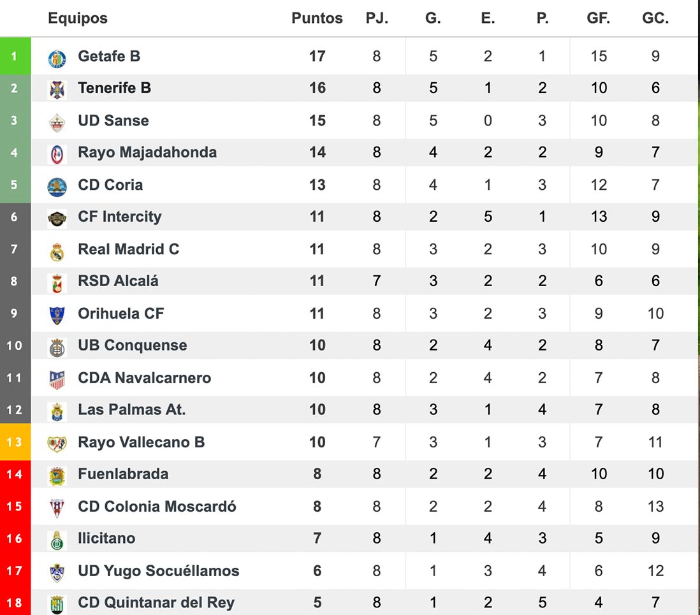700x615 pixels.
Task: Sort table by Puntos column header
Action: pos(317,18)
